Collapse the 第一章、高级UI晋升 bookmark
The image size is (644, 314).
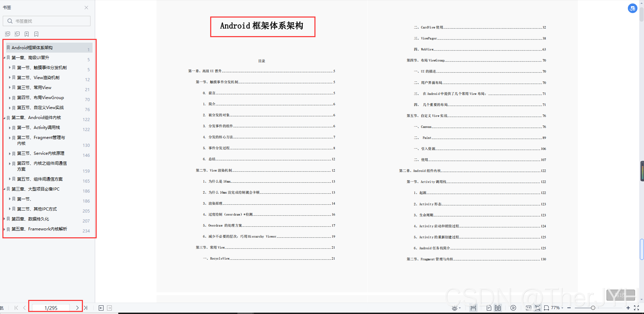(4, 58)
